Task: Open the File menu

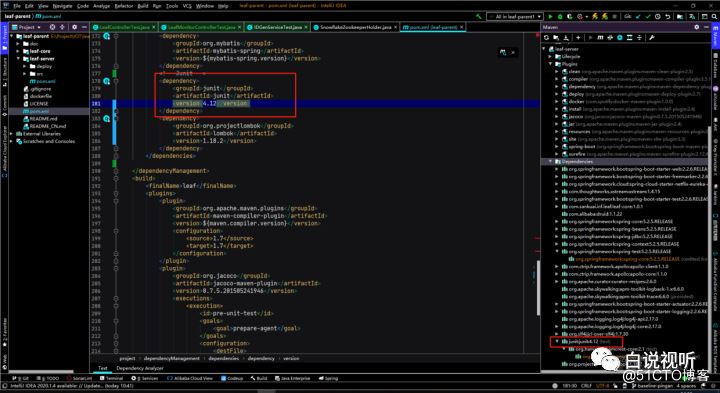Action: 17,6
